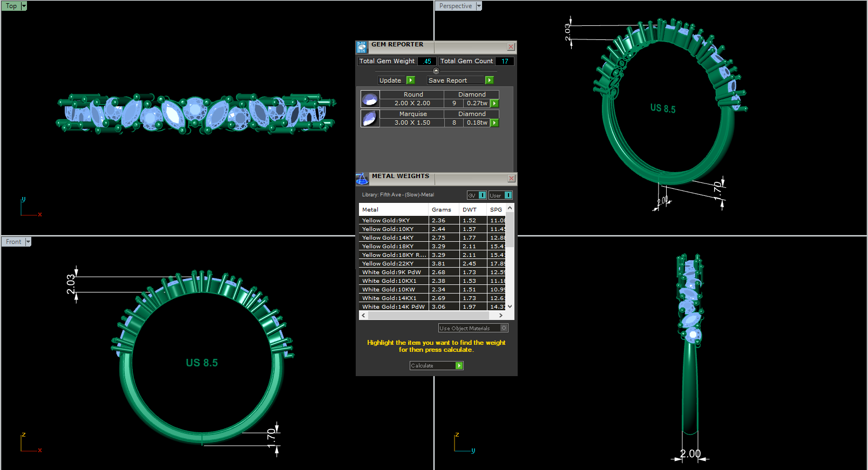Click green arrow on Round diamond row

coord(494,103)
